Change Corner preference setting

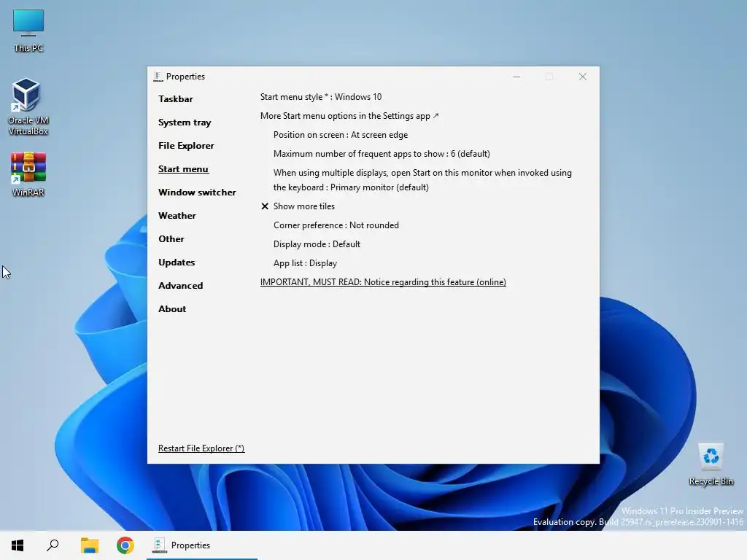coord(336,225)
